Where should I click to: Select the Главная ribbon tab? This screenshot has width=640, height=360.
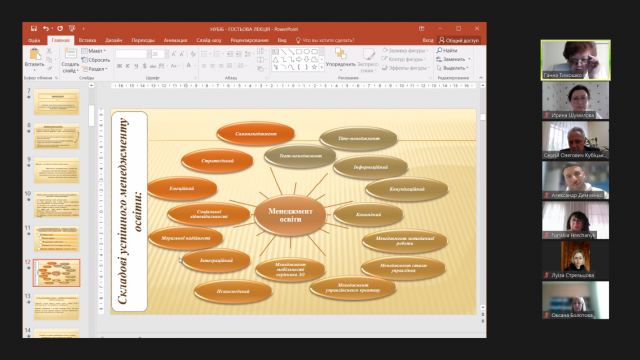60,40
